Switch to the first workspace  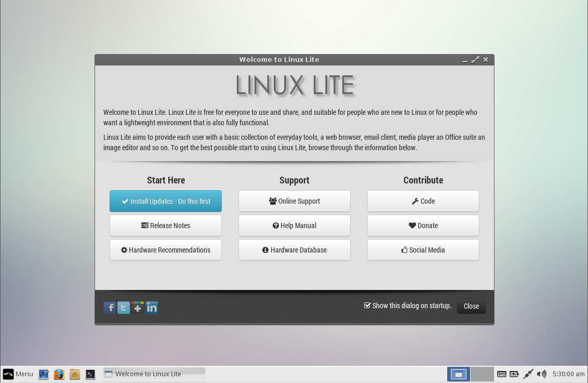click(x=458, y=374)
